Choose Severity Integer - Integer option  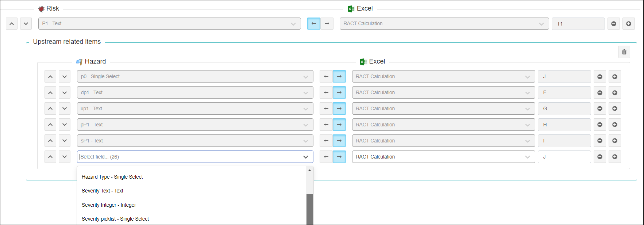109,205
